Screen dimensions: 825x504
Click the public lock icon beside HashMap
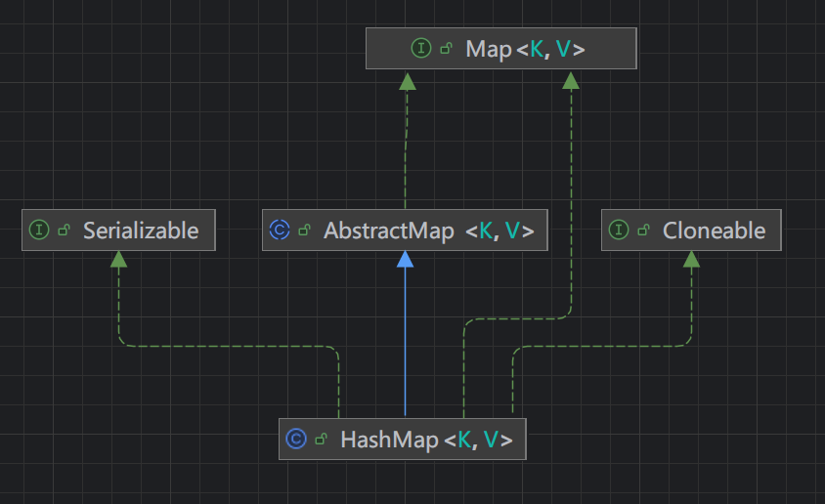click(x=321, y=439)
